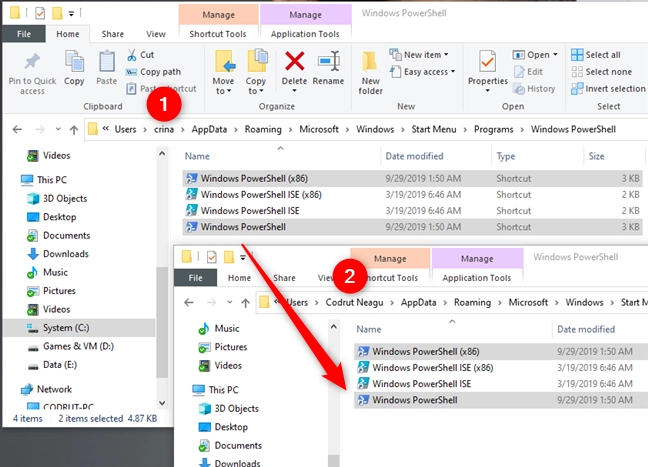Select Windows PowerShell shortcut in back window

pyautogui.click(x=412, y=227)
